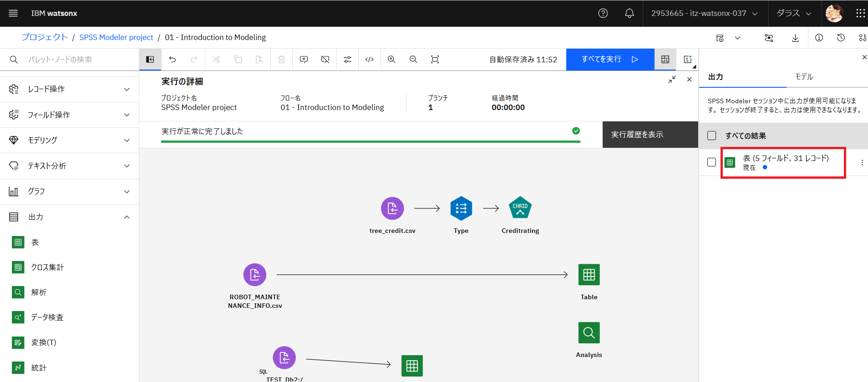The height and width of the screenshot is (382, 868).
Task: Open the user avatar profile
Action: click(x=834, y=13)
